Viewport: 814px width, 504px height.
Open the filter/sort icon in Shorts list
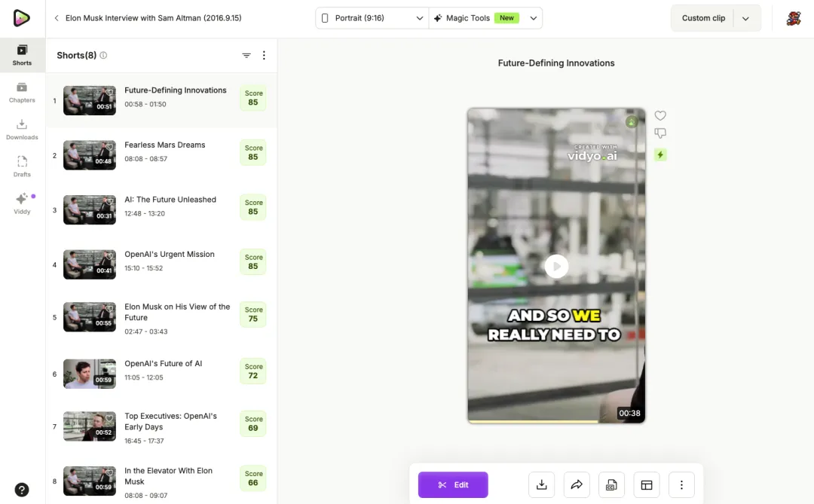246,56
